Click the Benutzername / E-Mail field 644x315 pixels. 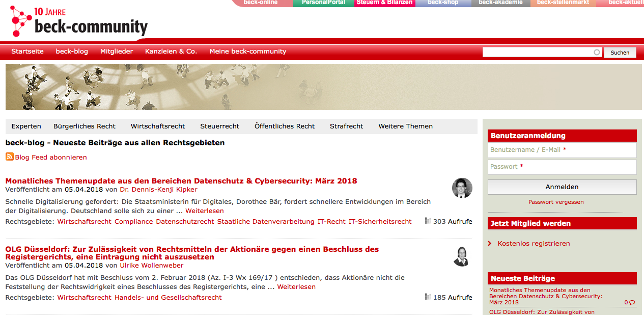click(562, 150)
